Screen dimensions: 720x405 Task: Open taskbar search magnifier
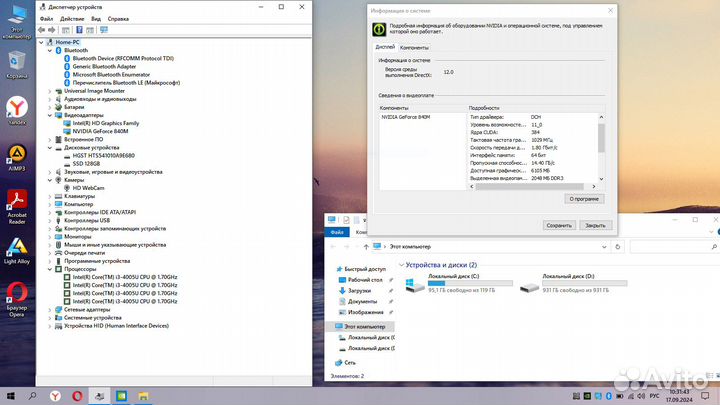click(33, 396)
